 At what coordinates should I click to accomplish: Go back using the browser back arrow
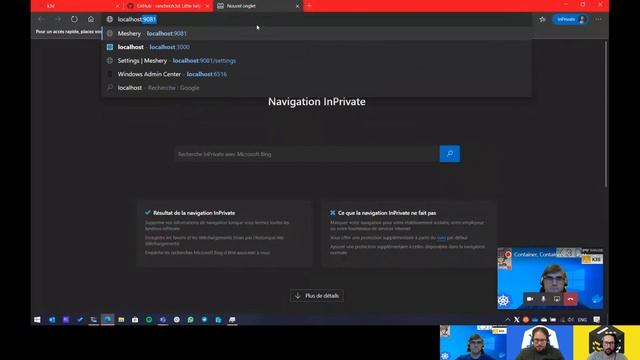(41, 19)
